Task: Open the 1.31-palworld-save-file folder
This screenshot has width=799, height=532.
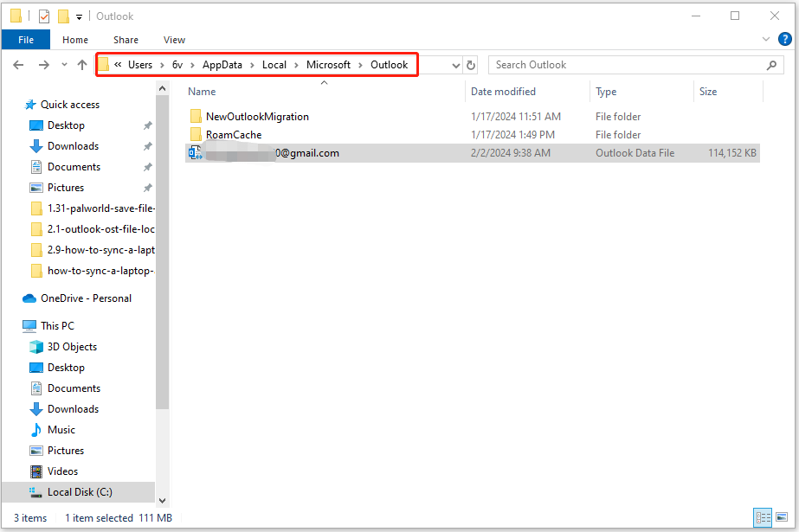Action: (101, 208)
